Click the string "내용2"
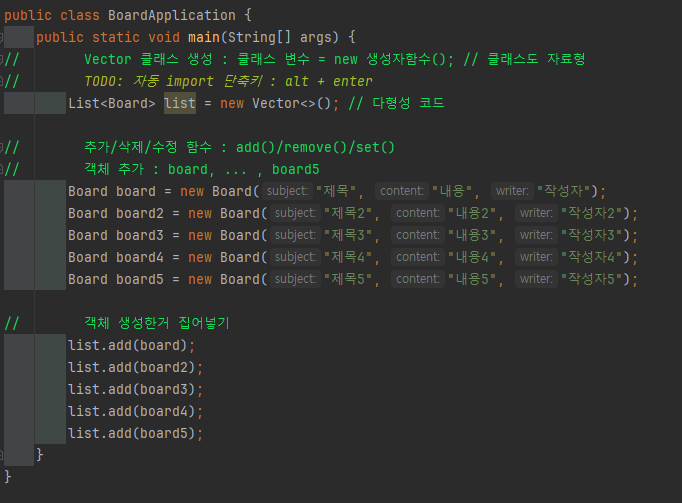Image resolution: width=682 pixels, height=503 pixels. tap(471, 213)
